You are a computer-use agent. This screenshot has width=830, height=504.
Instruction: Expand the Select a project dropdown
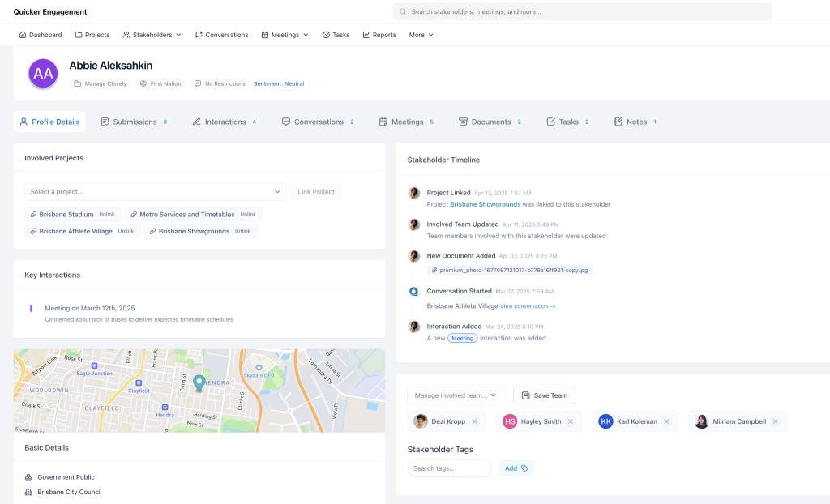pyautogui.click(x=155, y=192)
